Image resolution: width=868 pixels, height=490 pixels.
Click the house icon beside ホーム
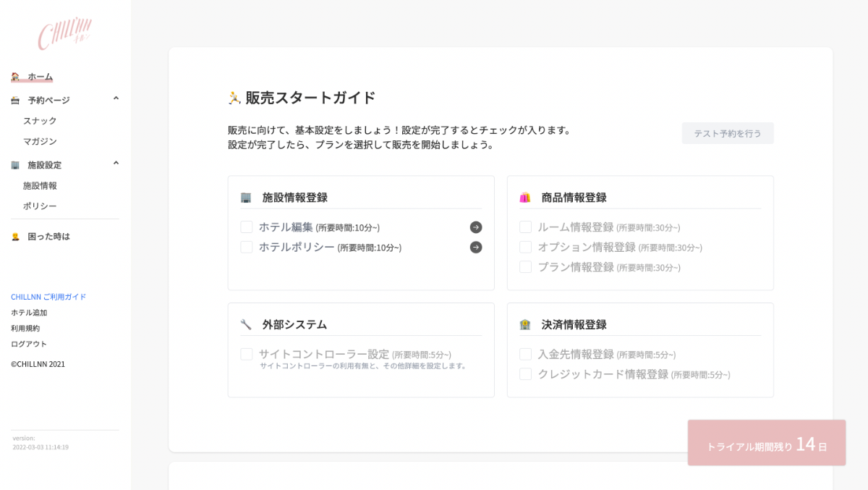click(15, 77)
